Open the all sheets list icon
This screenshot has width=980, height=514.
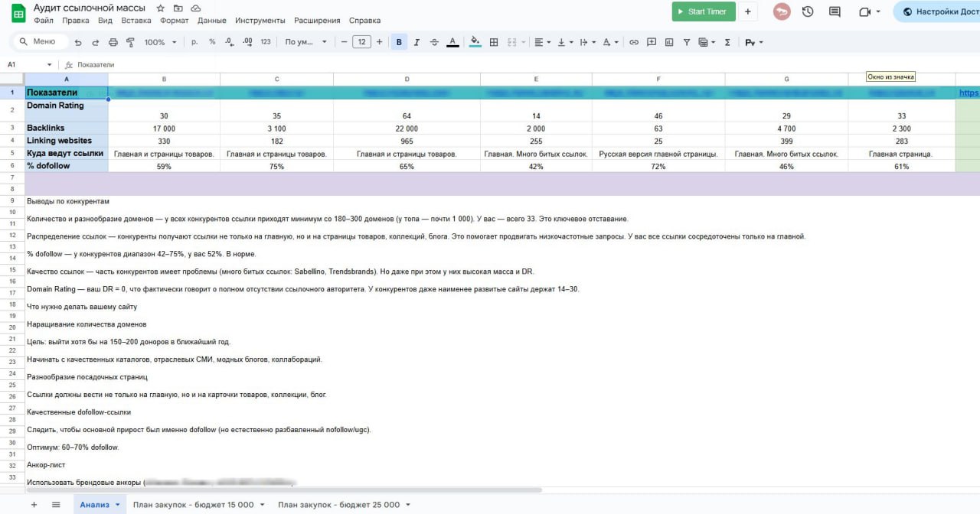56,505
